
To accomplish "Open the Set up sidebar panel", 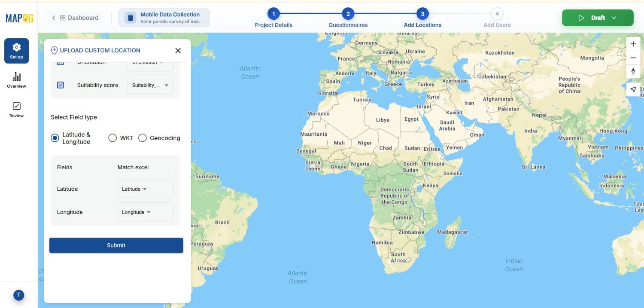I will (17, 51).
